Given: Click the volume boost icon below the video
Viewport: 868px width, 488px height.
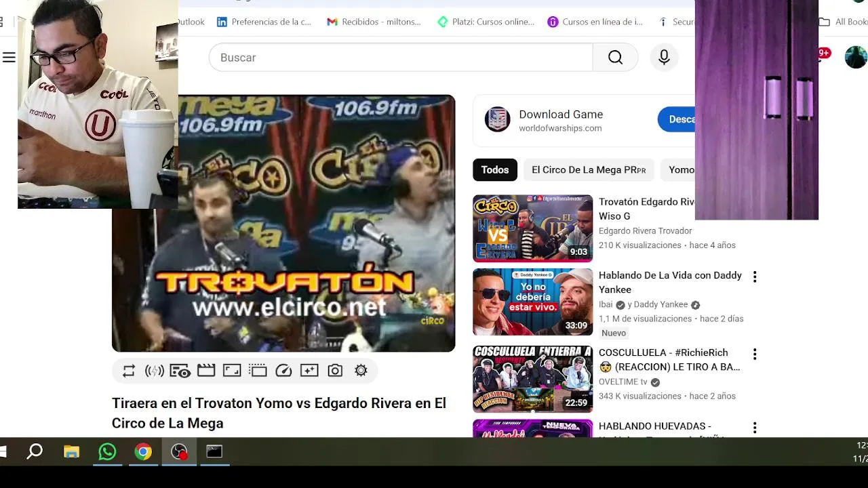Looking at the screenshot, I should [155, 371].
